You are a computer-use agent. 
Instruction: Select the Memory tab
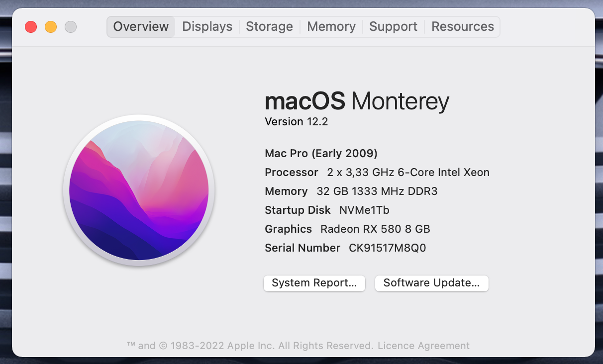click(331, 27)
